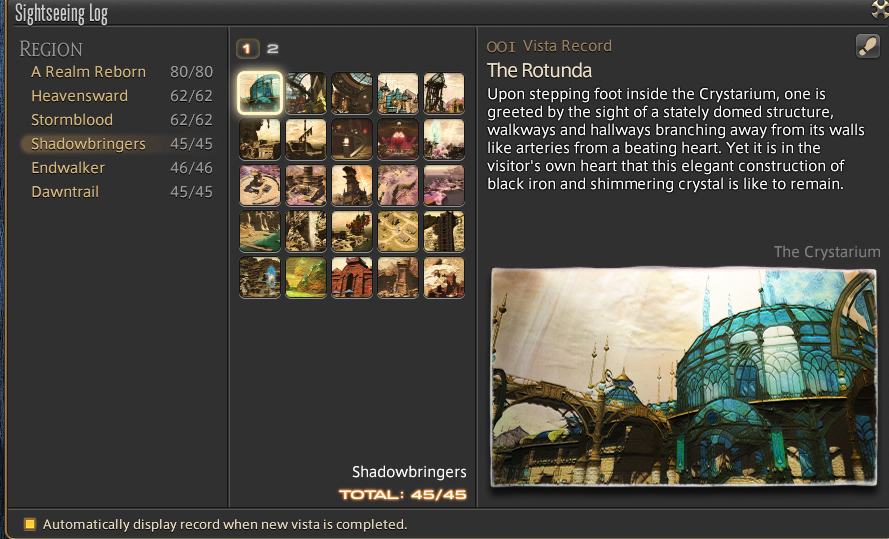889x539 pixels.
Task: Click the "80/80" count for A Realm Reborn
Action: [192, 72]
